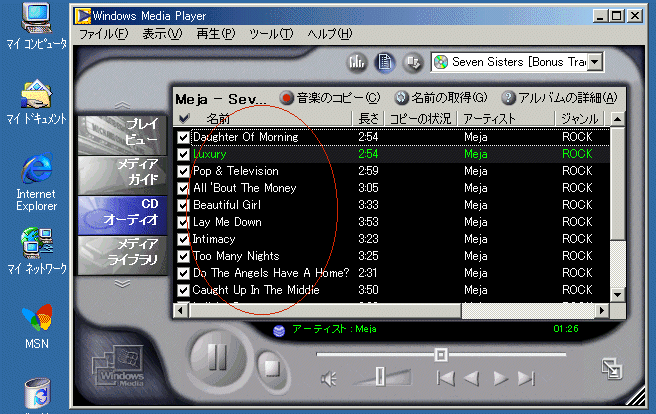Open the ファイル (File) menu

pyautogui.click(x=104, y=34)
